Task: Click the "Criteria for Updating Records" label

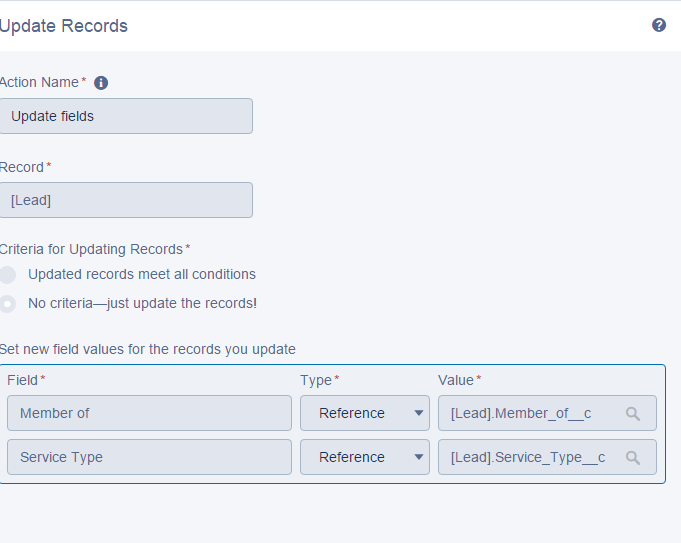Action: (x=92, y=249)
